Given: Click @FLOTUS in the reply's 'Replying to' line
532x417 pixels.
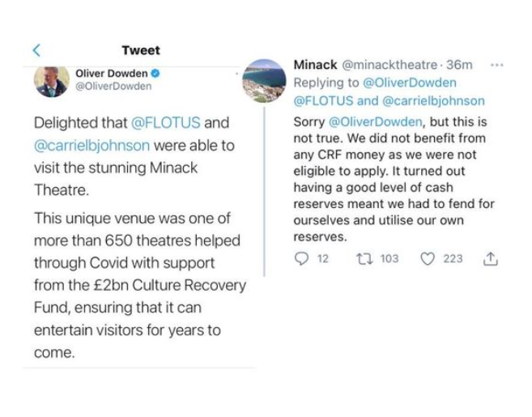Looking at the screenshot, I should pyautogui.click(x=323, y=101).
